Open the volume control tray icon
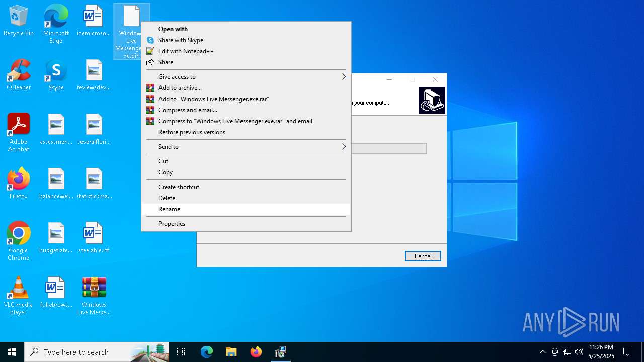Image resolution: width=644 pixels, height=362 pixels. (x=579, y=352)
